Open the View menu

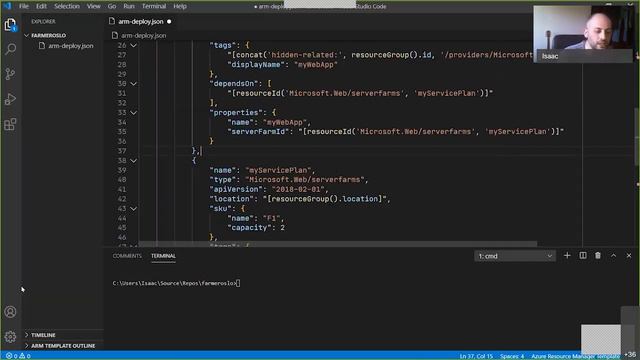pos(93,6)
